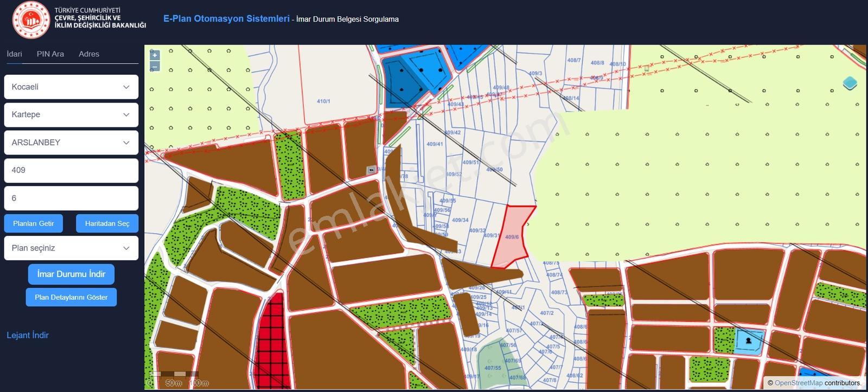Open the Kartepe district dropdown

[x=71, y=114]
